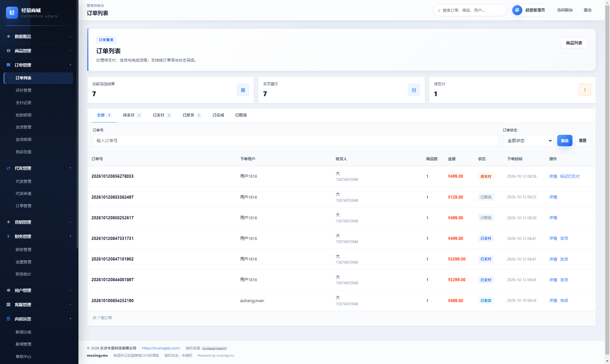Click the 代发管理 arrows icon
The image size is (610, 364).
tap(9, 168)
